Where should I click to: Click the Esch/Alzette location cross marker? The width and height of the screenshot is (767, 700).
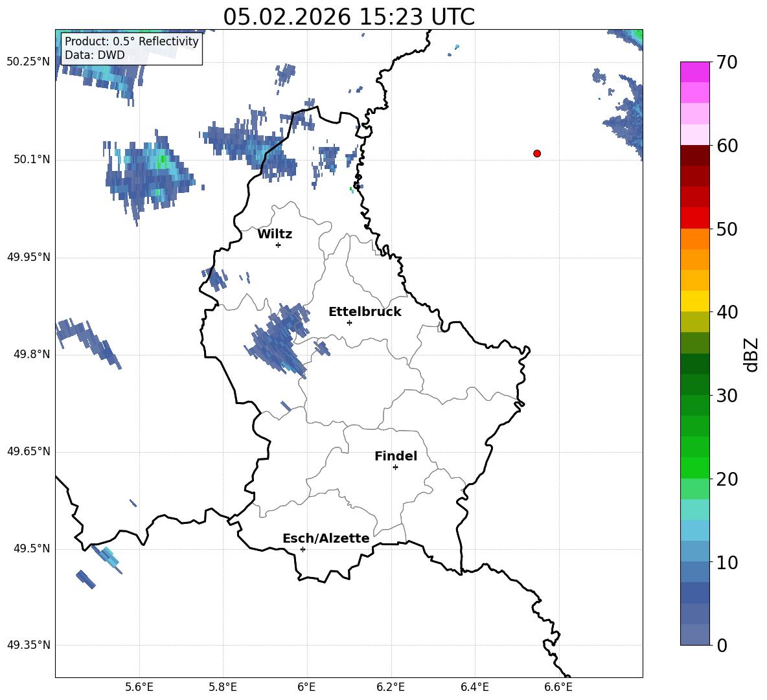303,549
